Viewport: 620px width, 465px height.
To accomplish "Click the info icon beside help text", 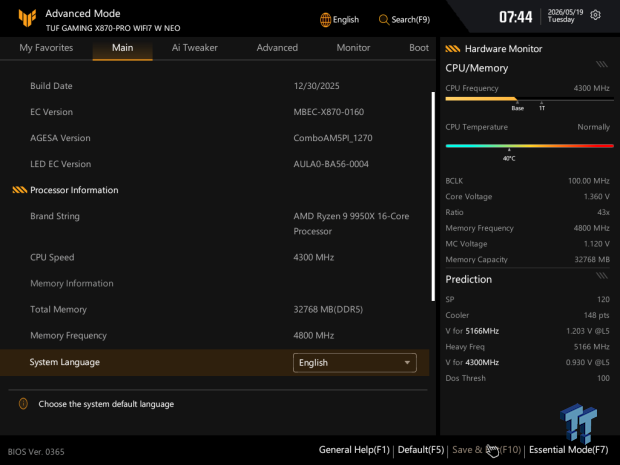I will point(23,404).
